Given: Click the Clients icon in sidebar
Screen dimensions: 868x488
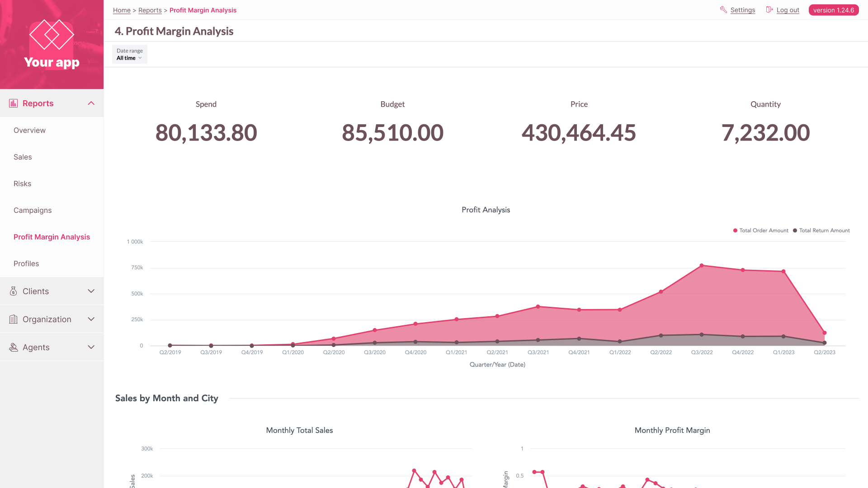Looking at the screenshot, I should coord(13,291).
